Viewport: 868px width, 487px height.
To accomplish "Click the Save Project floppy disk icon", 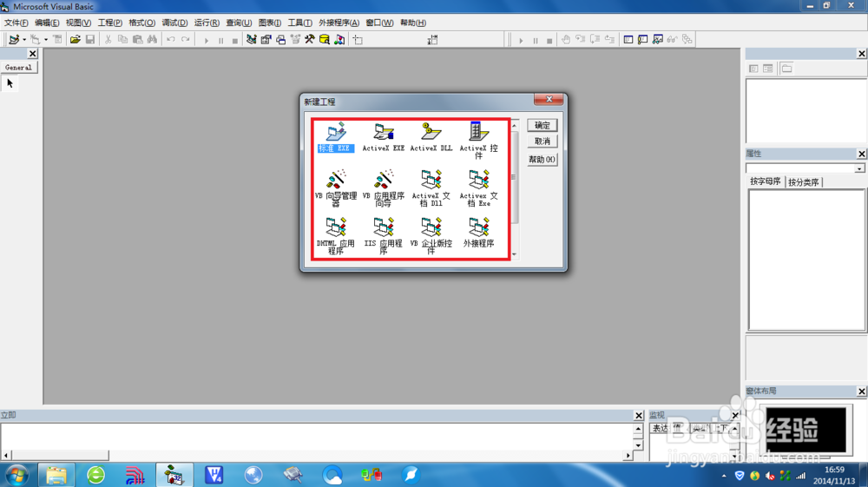I will (89, 39).
